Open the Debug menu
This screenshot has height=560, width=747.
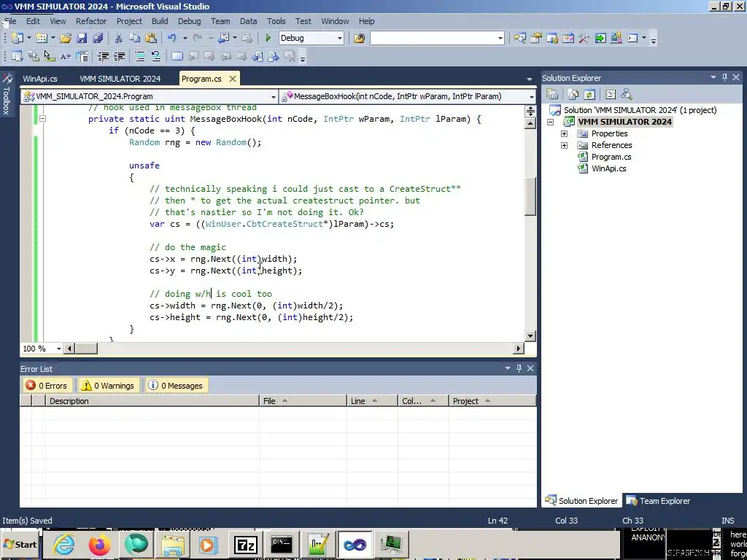[x=189, y=21]
